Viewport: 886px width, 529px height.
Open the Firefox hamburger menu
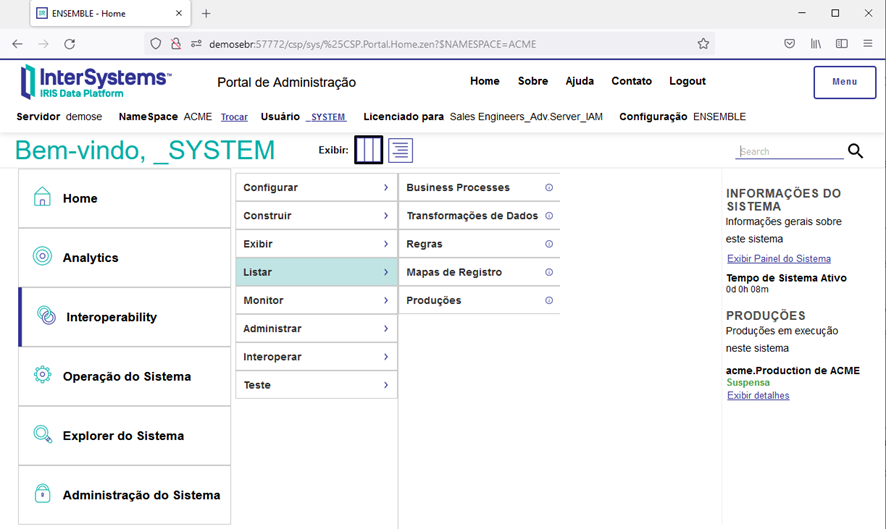coord(867,44)
